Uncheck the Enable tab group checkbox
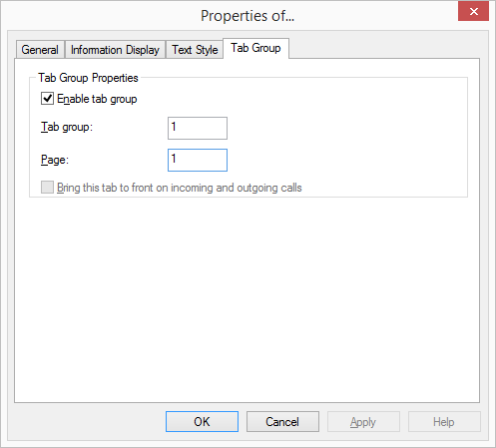The width and height of the screenshot is (496, 448). click(x=47, y=99)
